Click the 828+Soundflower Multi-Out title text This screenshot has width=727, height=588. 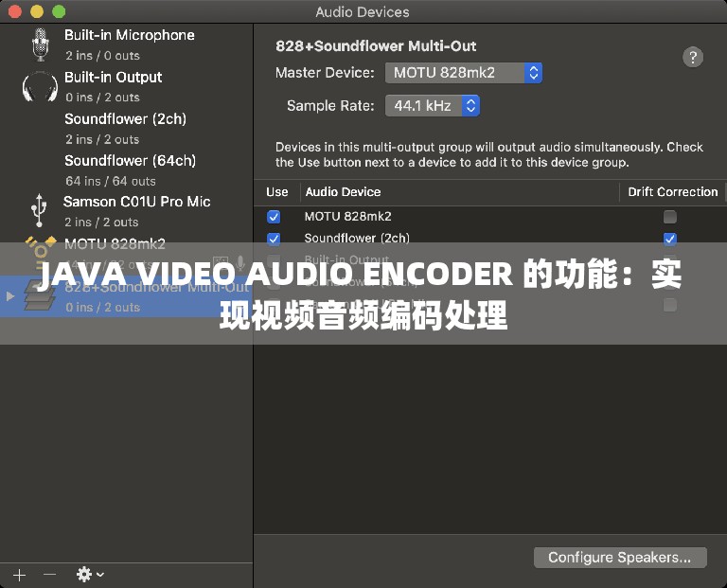[376, 45]
